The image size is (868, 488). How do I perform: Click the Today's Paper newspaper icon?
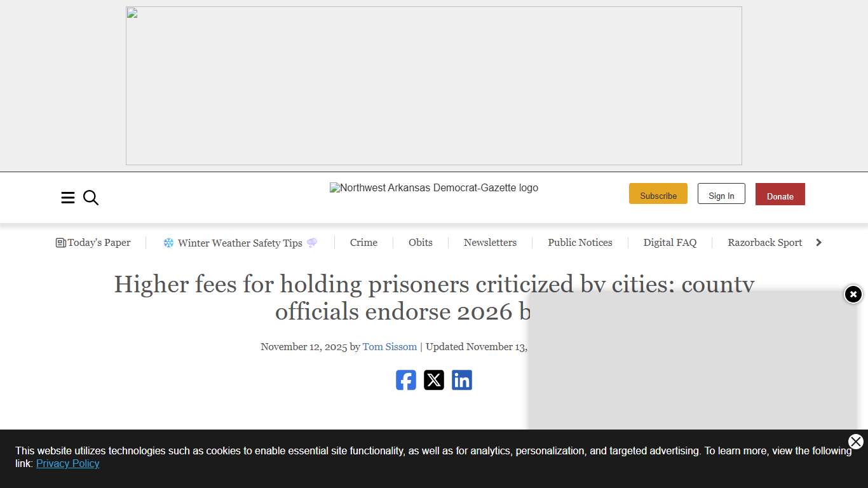[x=60, y=242]
